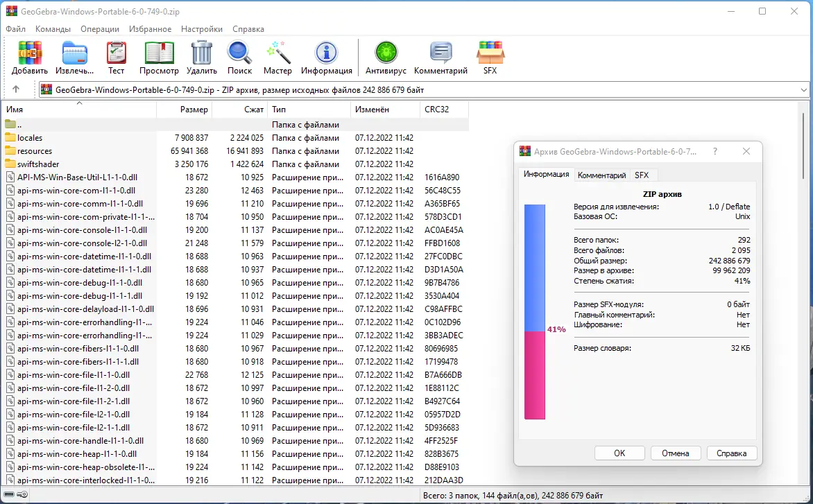Sort by the Тип column header
Screen dimensions: 813x504
[x=309, y=110]
